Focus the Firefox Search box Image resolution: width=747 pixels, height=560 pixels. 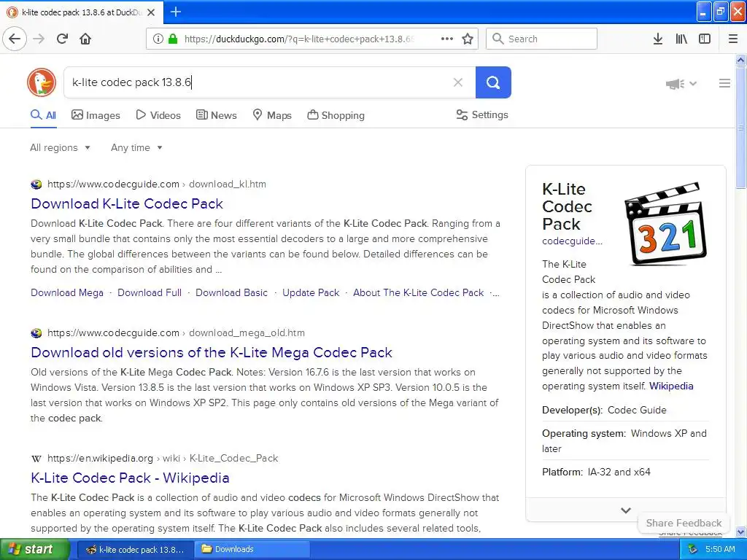541,39
